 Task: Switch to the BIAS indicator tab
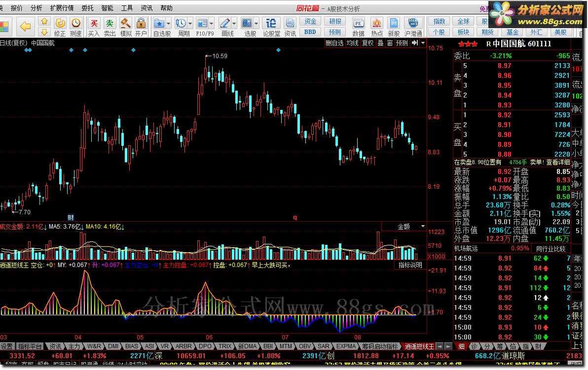(132, 346)
